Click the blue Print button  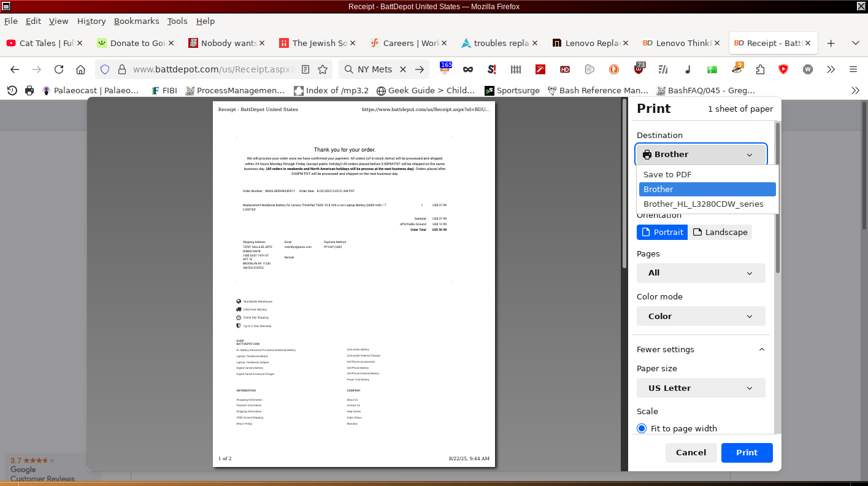(x=747, y=452)
